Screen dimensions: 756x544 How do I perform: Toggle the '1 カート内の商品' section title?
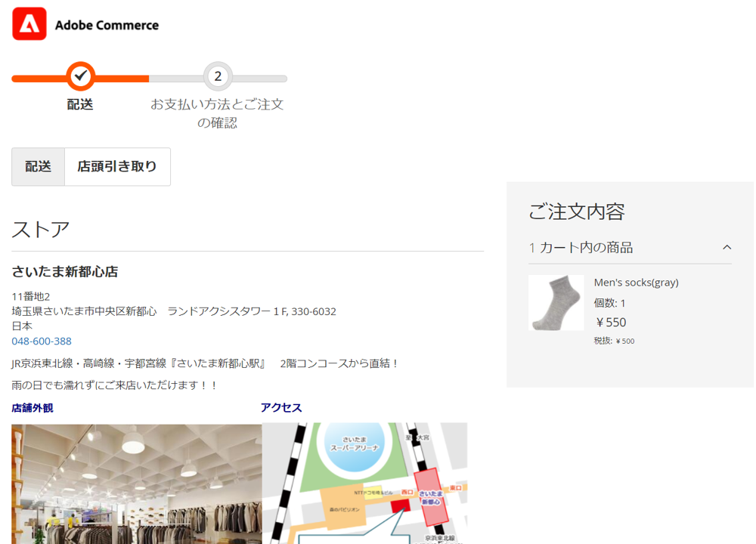tap(581, 247)
